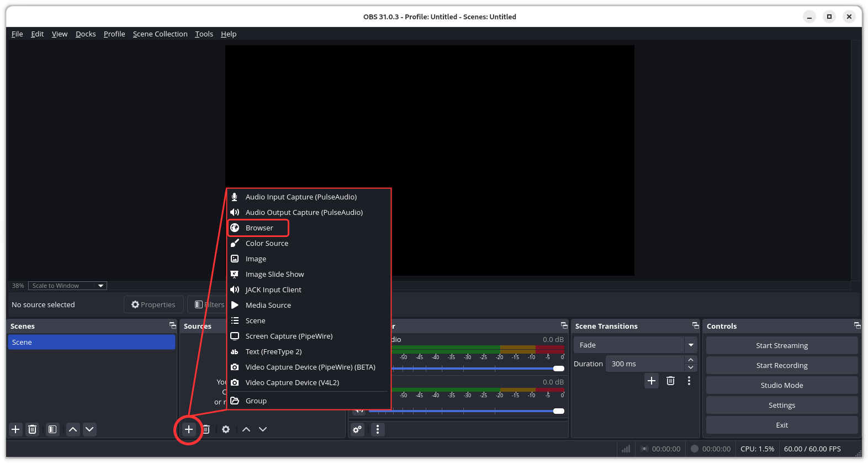Remove selected source with trash icon
The width and height of the screenshot is (868, 463).
click(x=207, y=429)
